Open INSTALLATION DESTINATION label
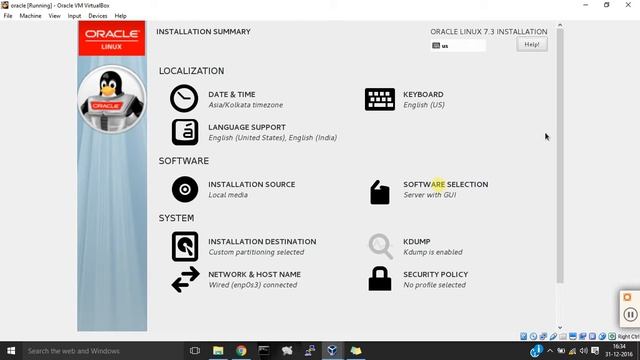This screenshot has width=640, height=360. (x=262, y=242)
